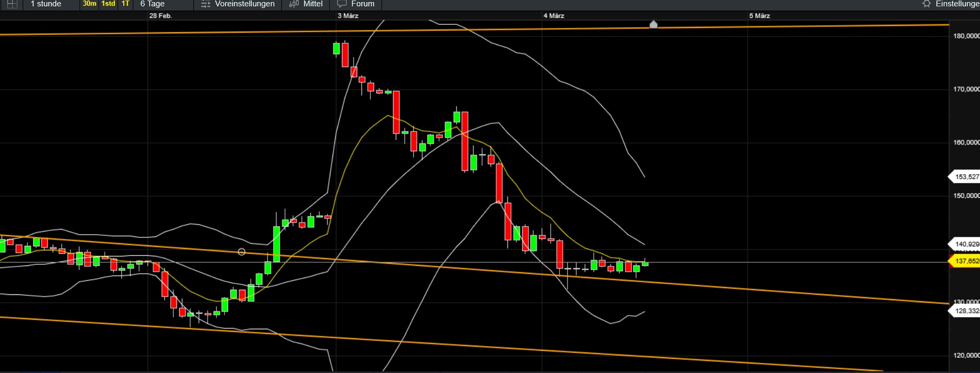Image resolution: width=980 pixels, height=373 pixels.
Task: Click the '28 Feb.' date label
Action: pos(161,16)
